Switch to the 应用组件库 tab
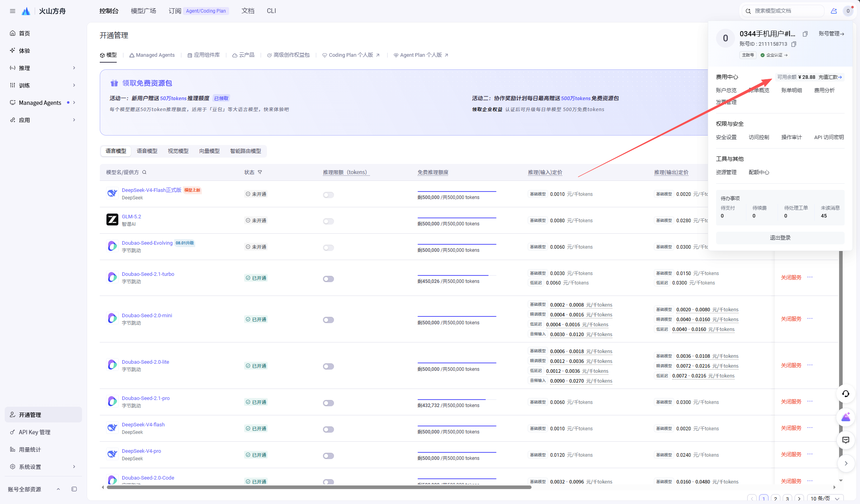860x504 pixels. [x=204, y=55]
